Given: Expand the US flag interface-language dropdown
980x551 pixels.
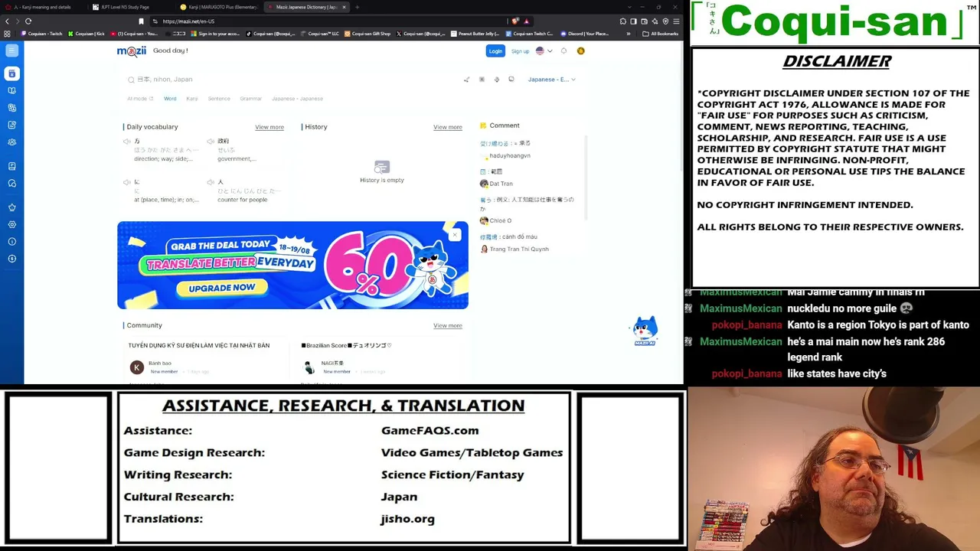Looking at the screenshot, I should [544, 51].
